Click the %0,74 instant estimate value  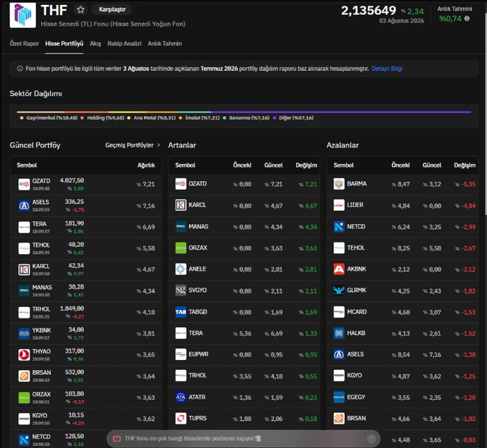(450, 19)
